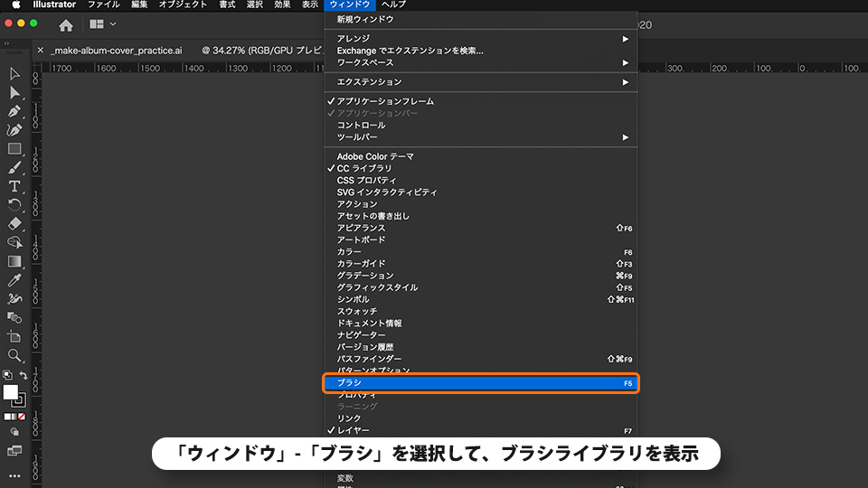Open the arrange documents layout dropdown

[x=103, y=24]
